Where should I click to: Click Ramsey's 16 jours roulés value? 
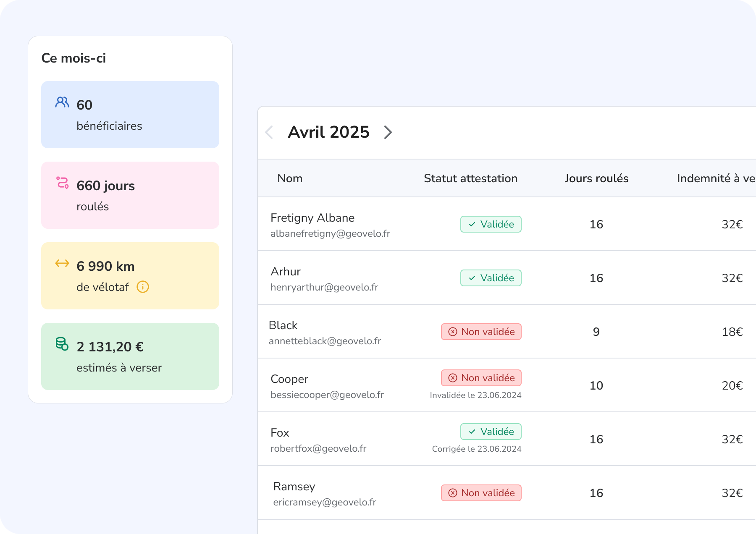pos(596,493)
